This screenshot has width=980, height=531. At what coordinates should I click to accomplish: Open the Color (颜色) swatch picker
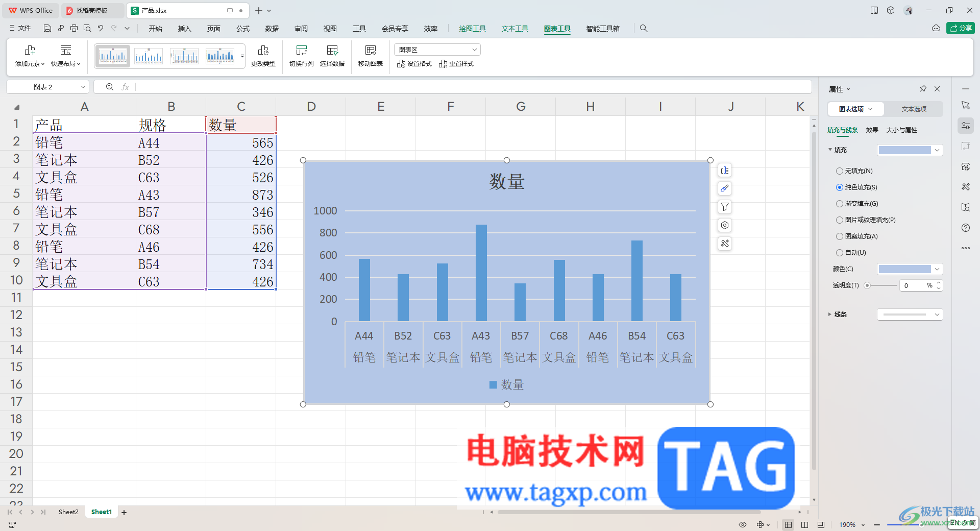(x=910, y=269)
